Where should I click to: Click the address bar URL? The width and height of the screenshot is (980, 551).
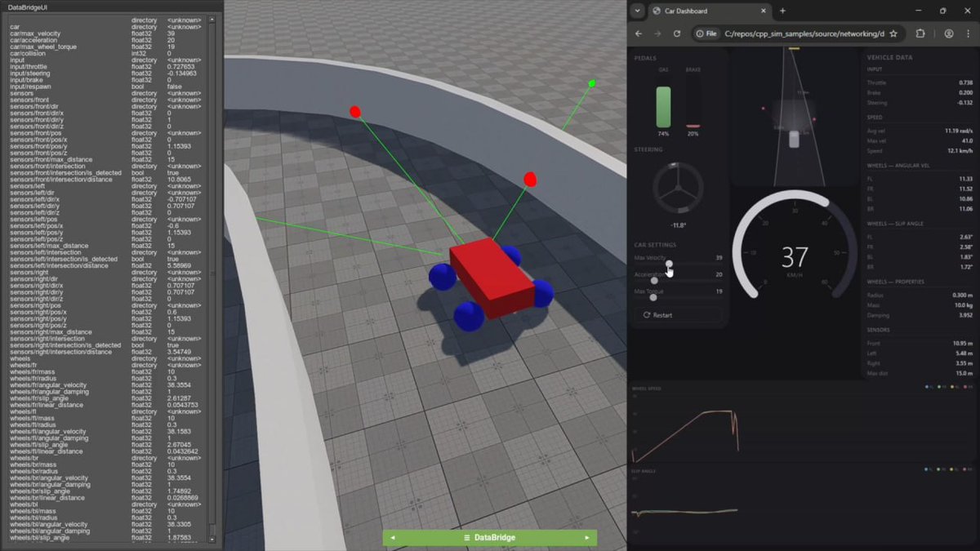tap(803, 33)
